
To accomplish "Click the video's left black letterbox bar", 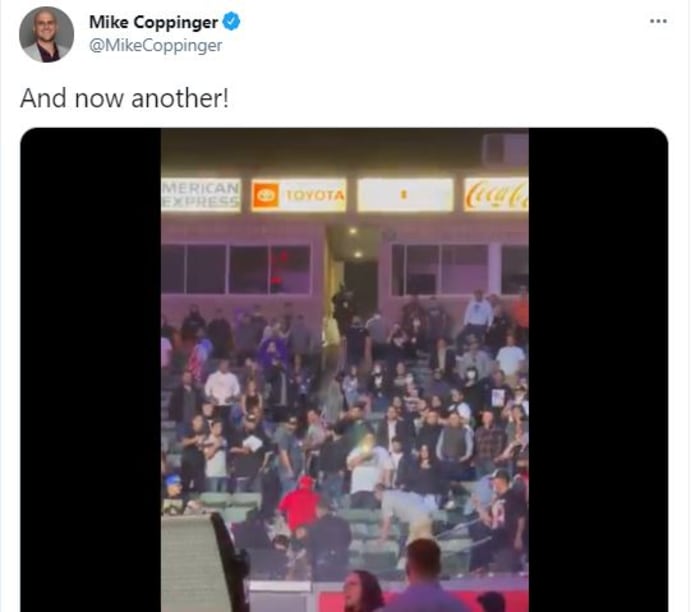I will coord(91,370).
